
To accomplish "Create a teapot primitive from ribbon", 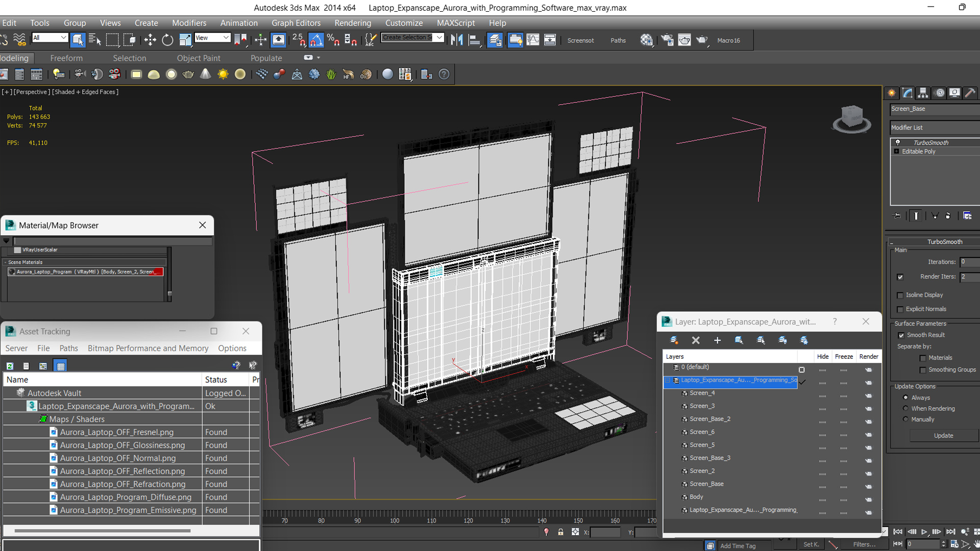I will point(188,74).
